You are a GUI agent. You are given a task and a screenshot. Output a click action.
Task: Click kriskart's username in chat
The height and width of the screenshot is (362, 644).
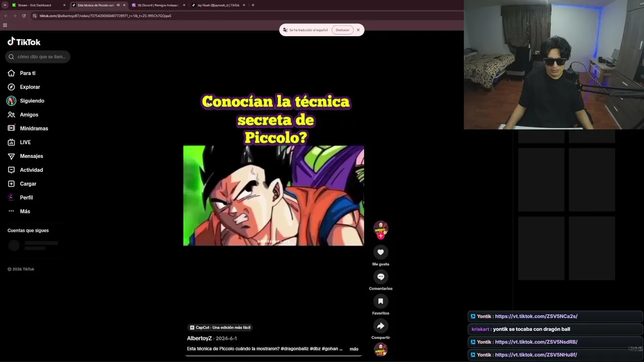(x=480, y=329)
